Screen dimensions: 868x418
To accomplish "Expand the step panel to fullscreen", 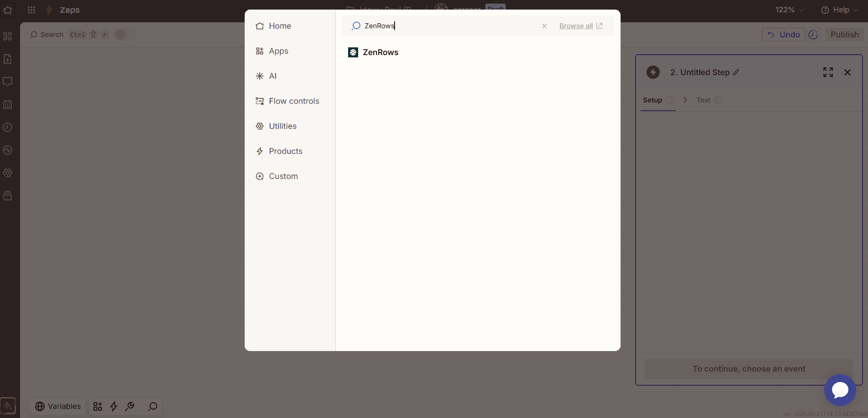I will [828, 72].
